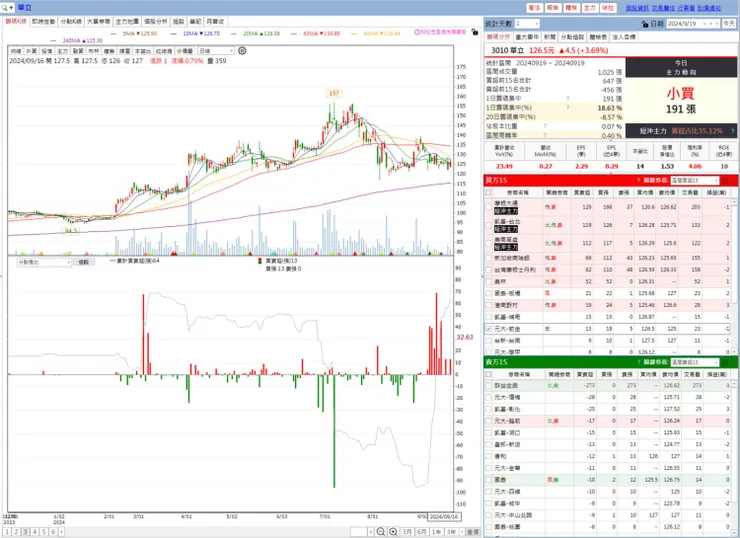Open dropdown arrow right of 3年 button
The image size is (740, 538).
pos(462,532)
